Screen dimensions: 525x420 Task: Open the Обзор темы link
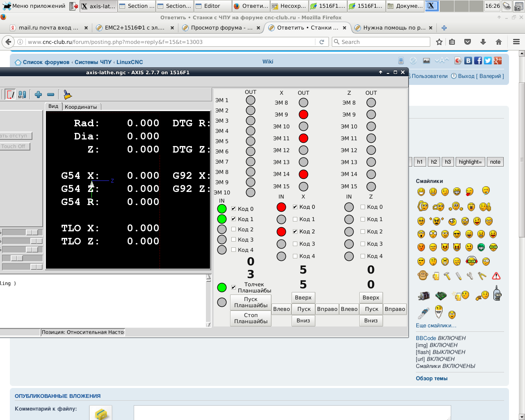431,378
